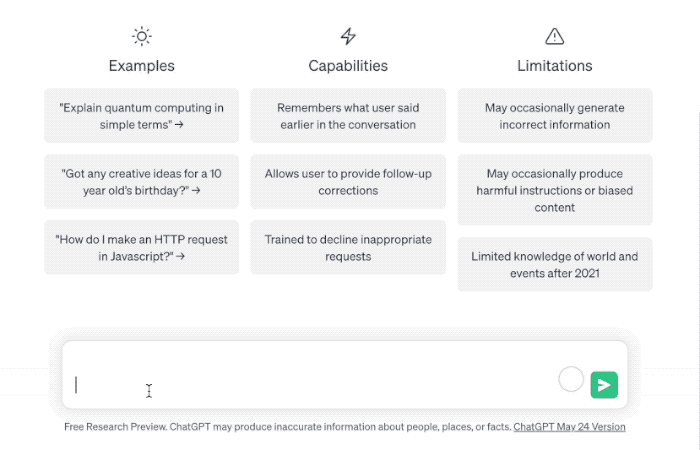This screenshot has width=700, height=450.
Task: Click the Free Research Preview disclaimer text
Action: click(288, 427)
